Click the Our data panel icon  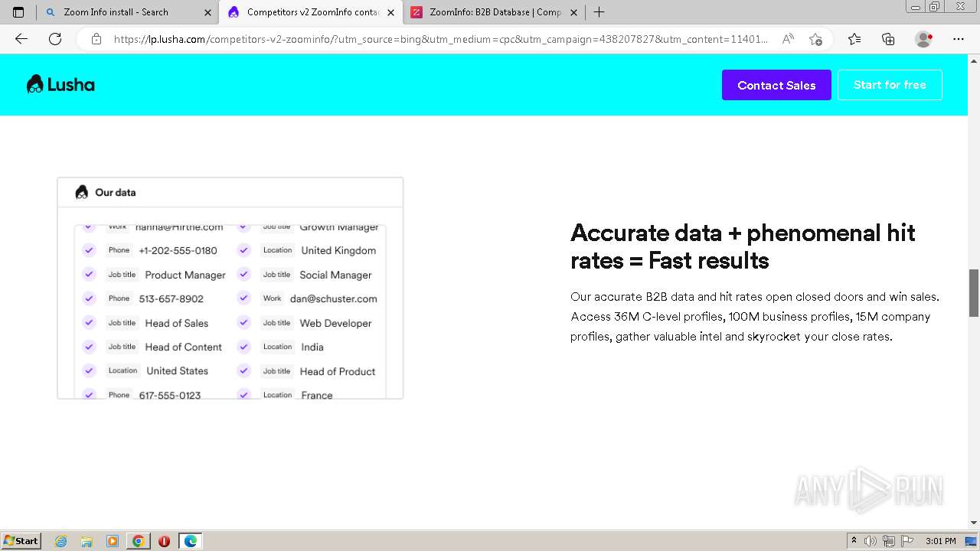pyautogui.click(x=82, y=192)
